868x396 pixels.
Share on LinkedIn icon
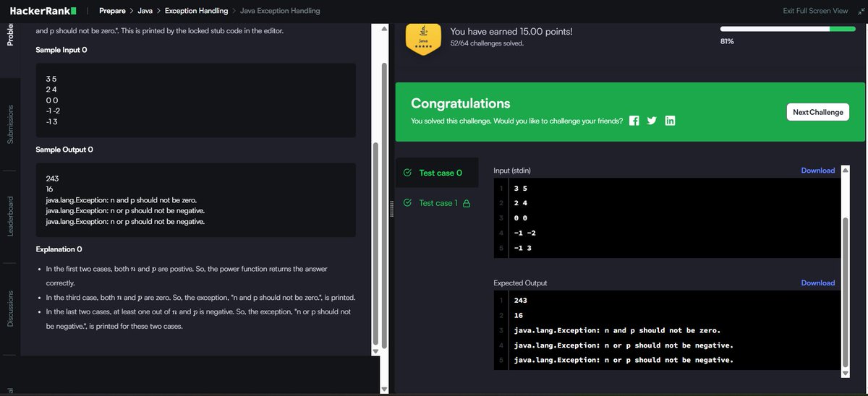(670, 121)
